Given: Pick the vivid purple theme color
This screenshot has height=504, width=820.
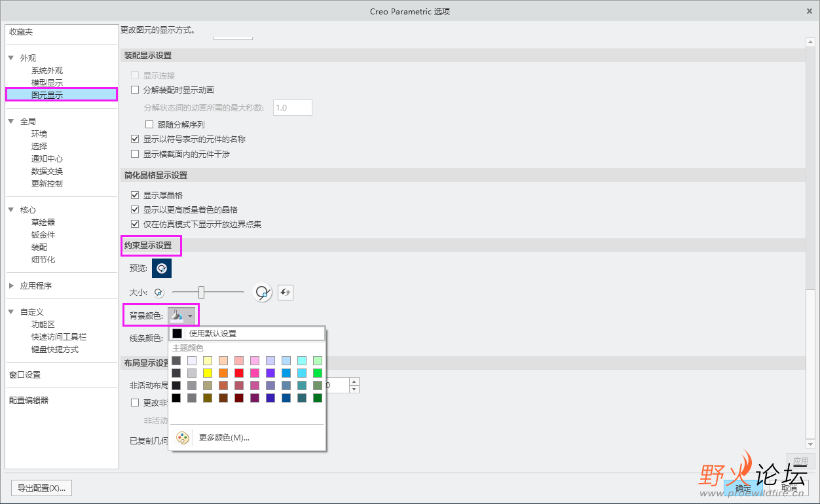Looking at the screenshot, I should pos(270,372).
